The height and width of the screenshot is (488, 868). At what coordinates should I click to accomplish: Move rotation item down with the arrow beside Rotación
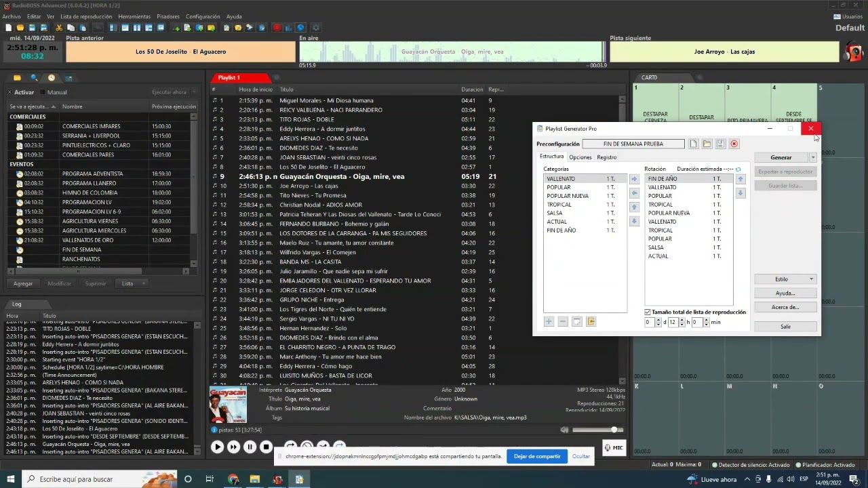point(741,193)
